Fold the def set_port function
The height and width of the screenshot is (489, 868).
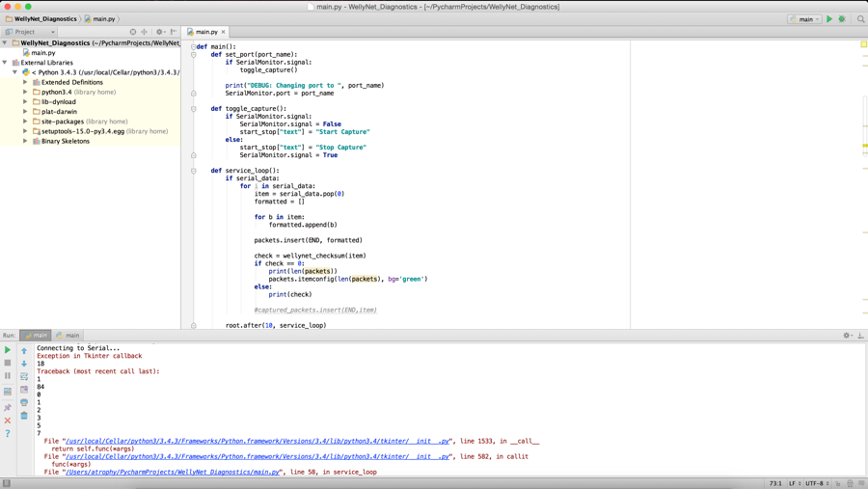click(193, 54)
